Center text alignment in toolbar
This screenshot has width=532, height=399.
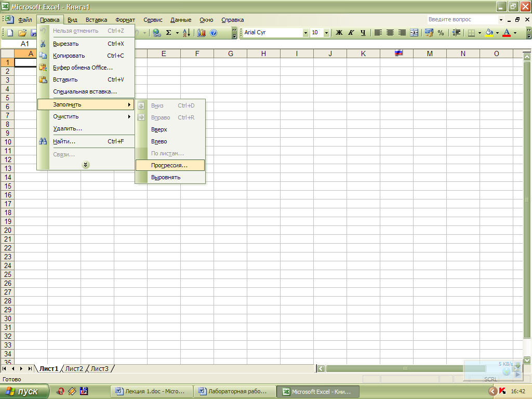(x=390, y=33)
